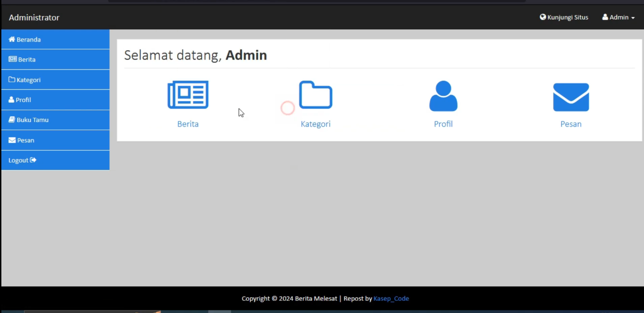Select Kategori text in the sidebar menu
Image resolution: width=644 pixels, height=313 pixels.
[29, 80]
